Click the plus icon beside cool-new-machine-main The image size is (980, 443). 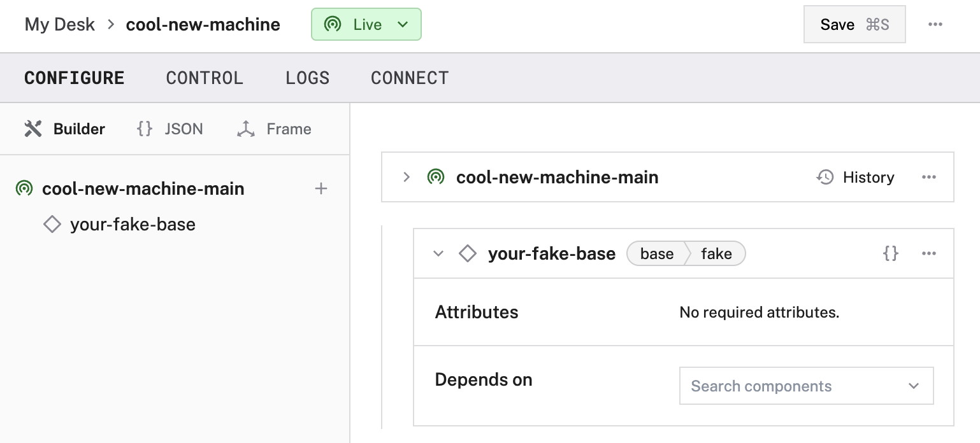point(321,188)
